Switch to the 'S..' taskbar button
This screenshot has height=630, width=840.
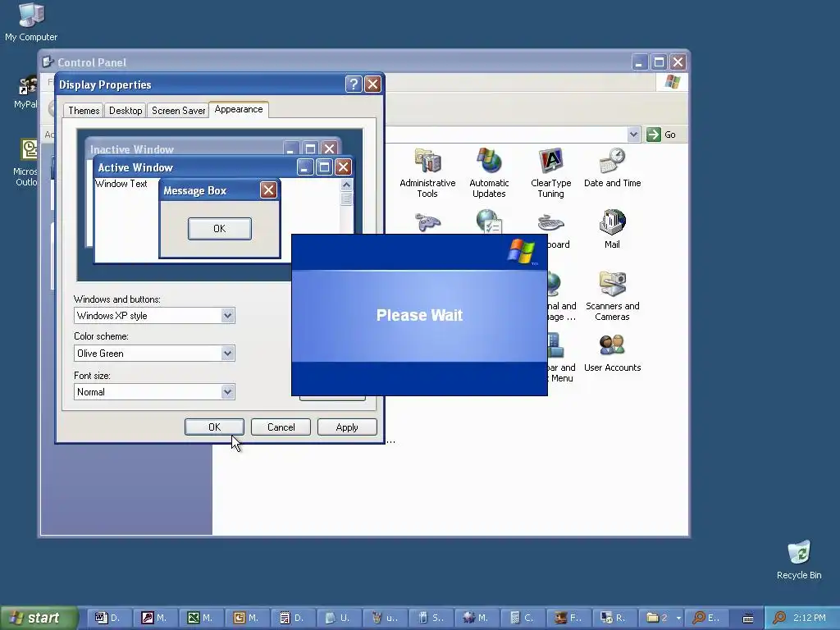pos(430,618)
